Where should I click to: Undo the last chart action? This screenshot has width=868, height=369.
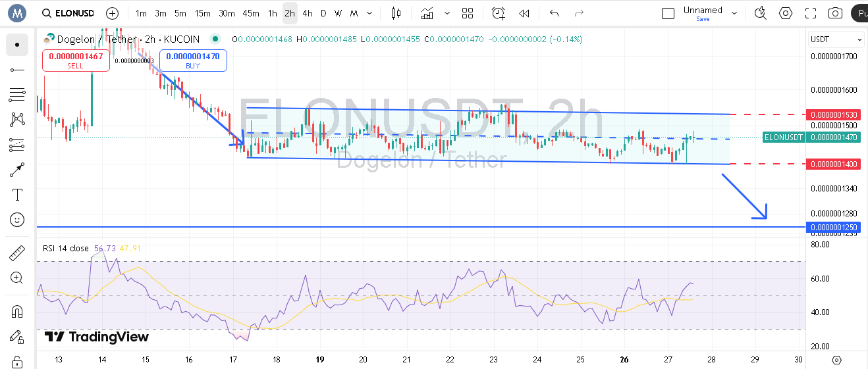pyautogui.click(x=554, y=13)
